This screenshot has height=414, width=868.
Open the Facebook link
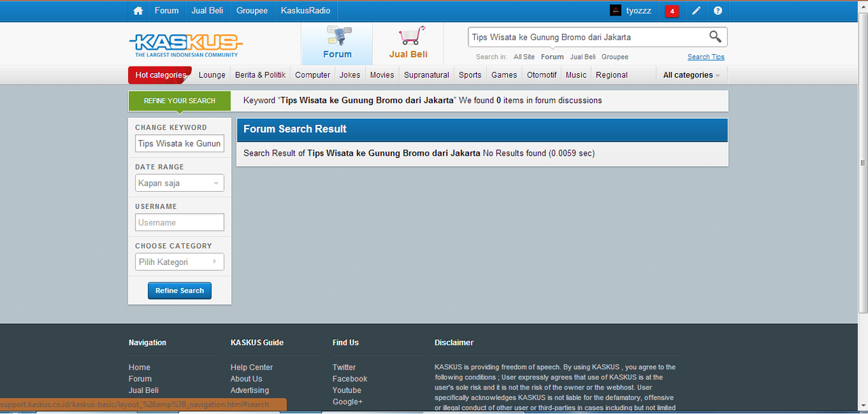coord(350,379)
